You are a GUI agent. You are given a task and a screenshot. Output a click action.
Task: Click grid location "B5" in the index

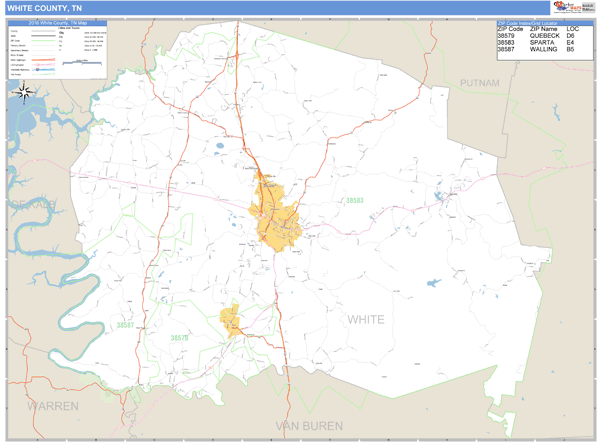pyautogui.click(x=570, y=49)
